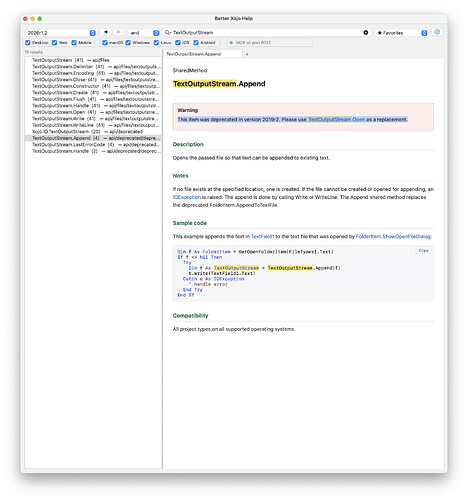The height and width of the screenshot is (500, 468).
Task: Add a new tab with plus button
Action: [x=247, y=54]
